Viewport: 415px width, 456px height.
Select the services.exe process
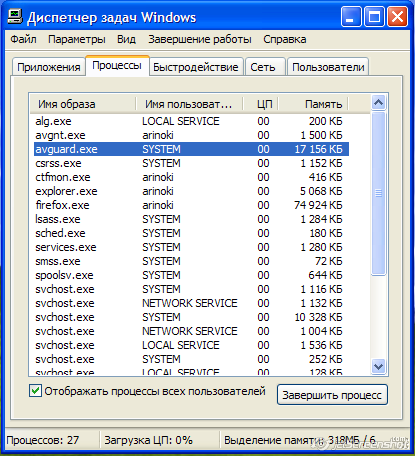point(192,247)
